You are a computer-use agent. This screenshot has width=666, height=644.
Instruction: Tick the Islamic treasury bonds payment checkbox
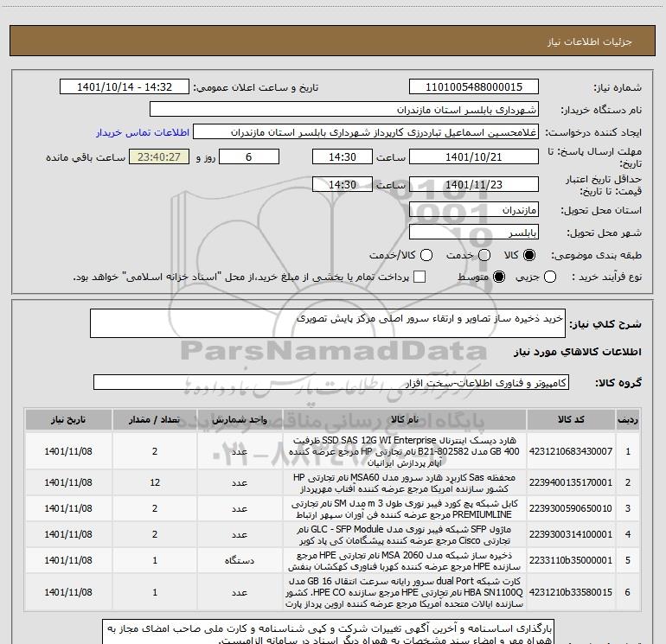(419, 277)
